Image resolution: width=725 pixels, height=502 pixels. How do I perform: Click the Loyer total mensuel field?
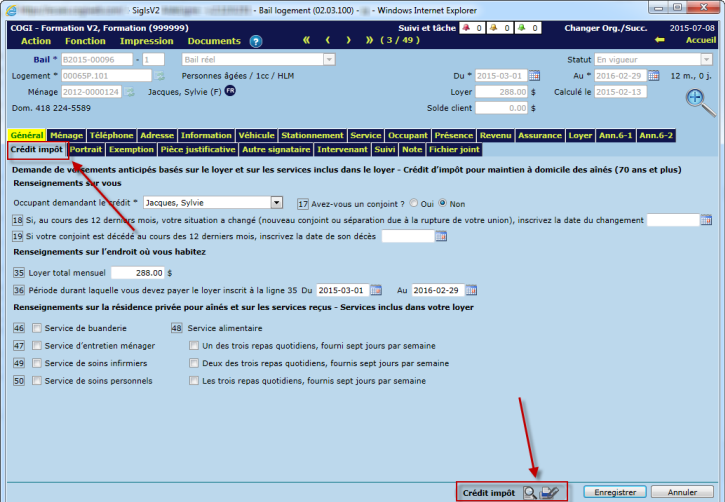click(x=137, y=272)
